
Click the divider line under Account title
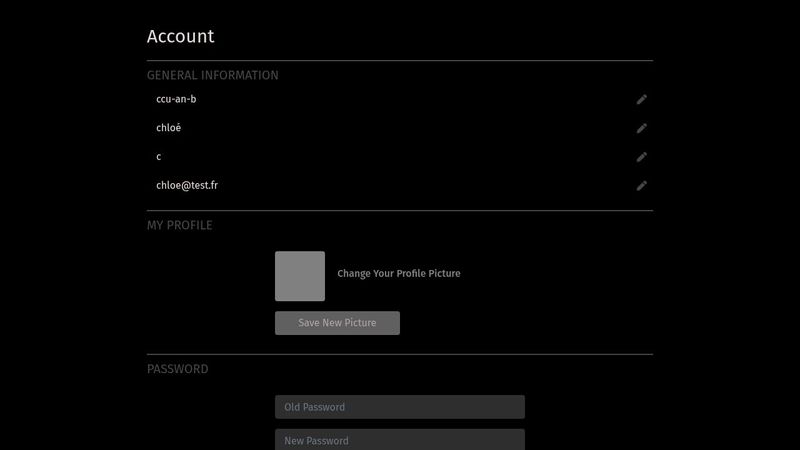[400, 61]
